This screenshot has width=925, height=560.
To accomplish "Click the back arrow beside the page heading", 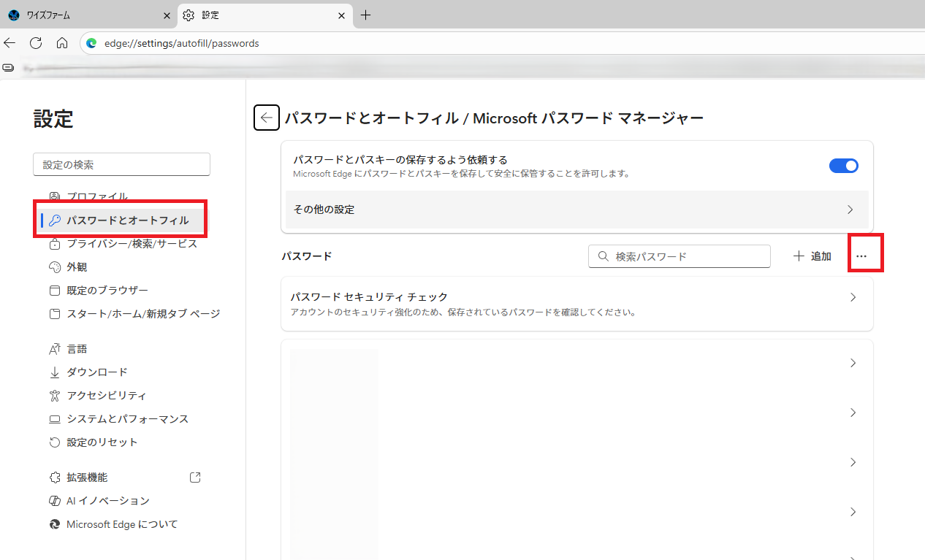I will click(267, 118).
